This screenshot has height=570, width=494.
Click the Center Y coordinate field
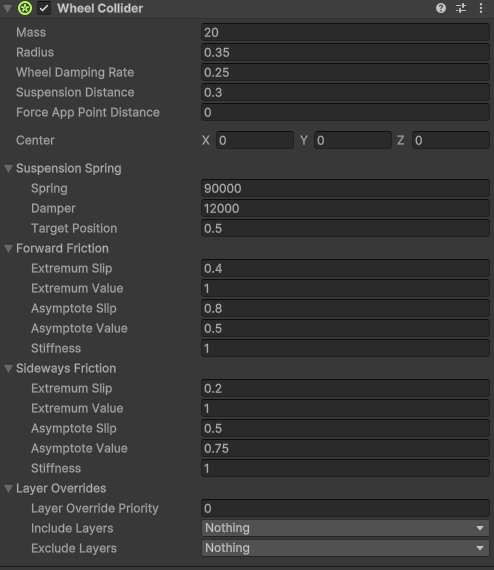click(353, 140)
